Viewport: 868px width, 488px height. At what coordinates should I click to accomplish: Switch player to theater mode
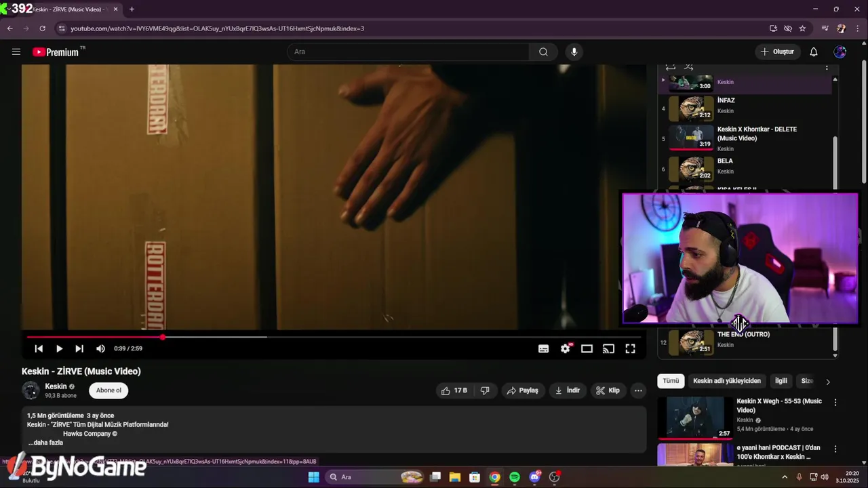[587, 348]
